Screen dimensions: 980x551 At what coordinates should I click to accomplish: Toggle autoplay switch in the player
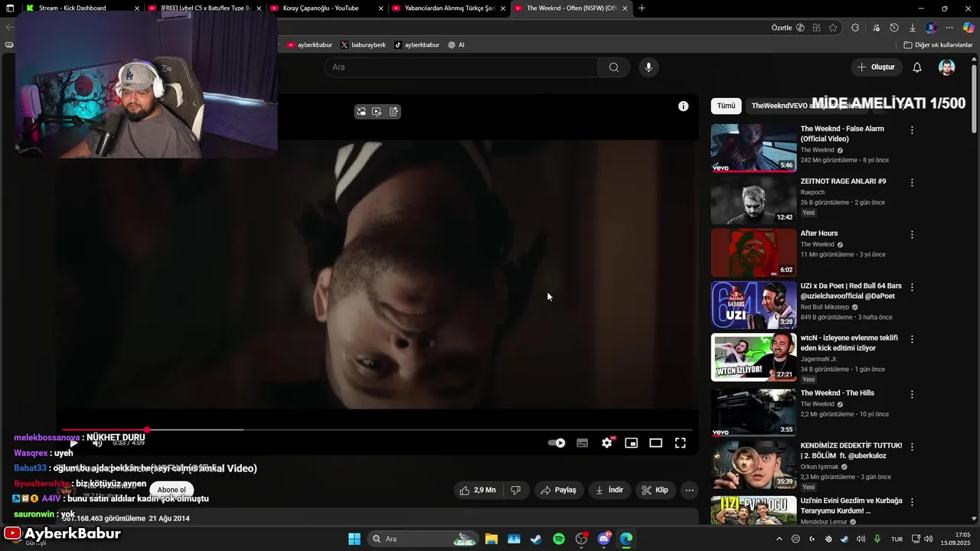557,443
